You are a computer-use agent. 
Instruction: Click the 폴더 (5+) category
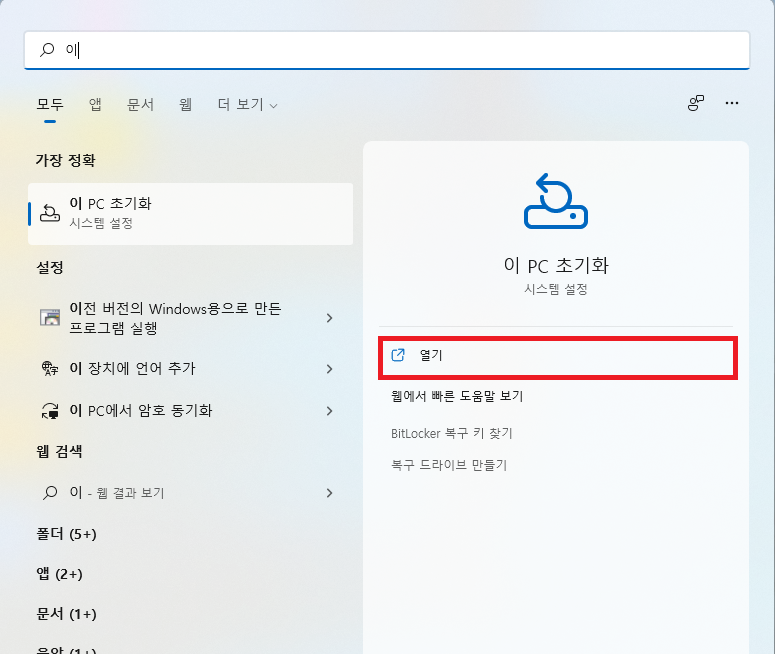click(66, 534)
